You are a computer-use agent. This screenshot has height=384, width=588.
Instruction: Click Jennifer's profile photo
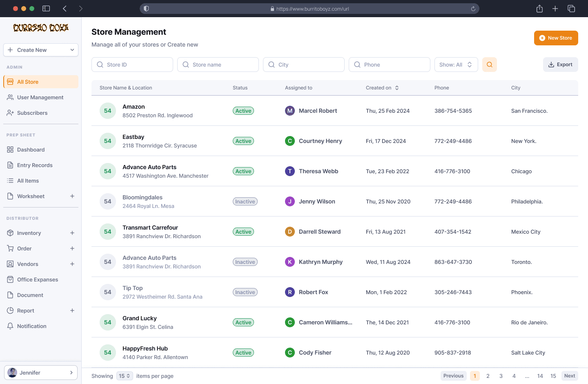pos(13,373)
